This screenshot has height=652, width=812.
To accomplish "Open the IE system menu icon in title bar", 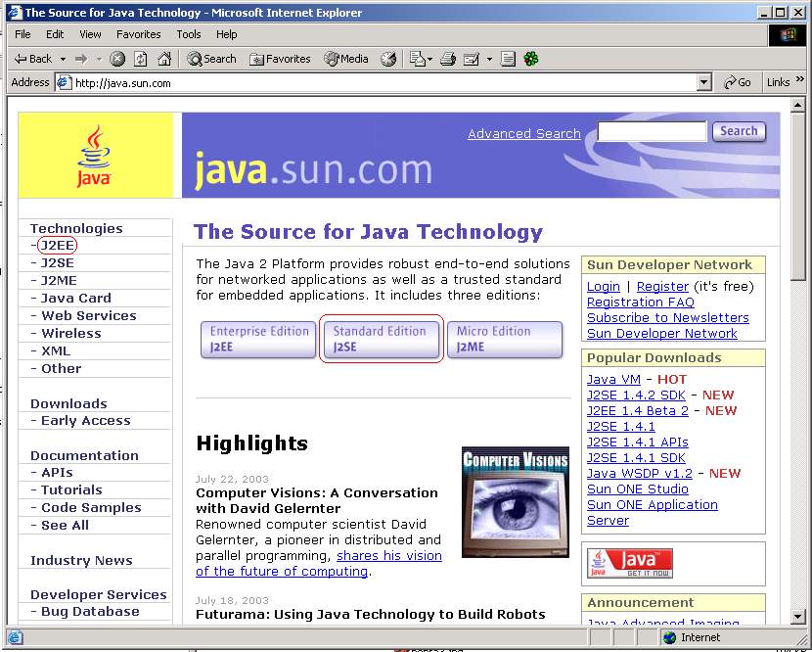I will [x=16, y=13].
